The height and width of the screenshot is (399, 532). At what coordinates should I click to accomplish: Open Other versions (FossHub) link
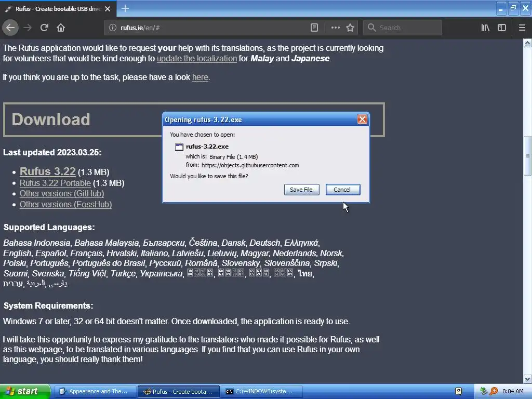click(65, 204)
